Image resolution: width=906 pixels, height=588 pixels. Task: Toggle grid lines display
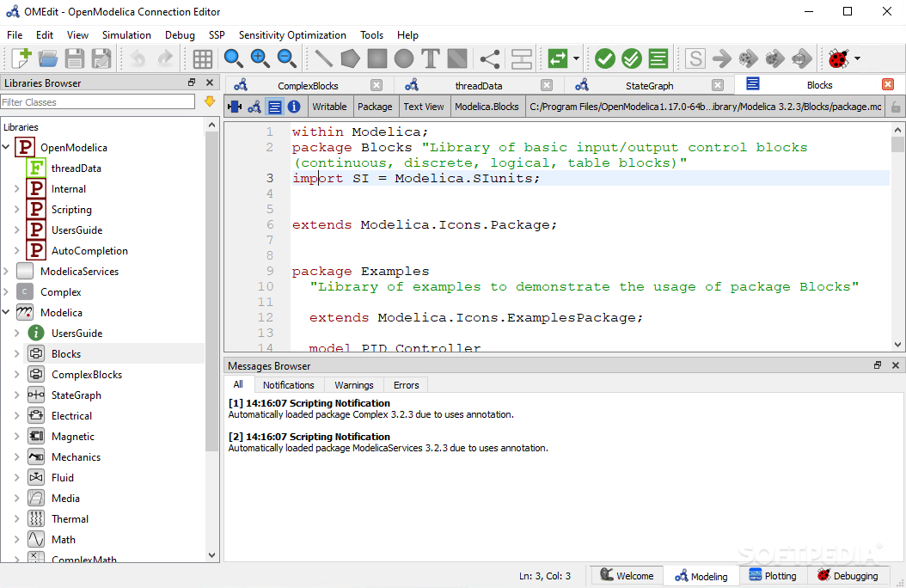pyautogui.click(x=202, y=58)
